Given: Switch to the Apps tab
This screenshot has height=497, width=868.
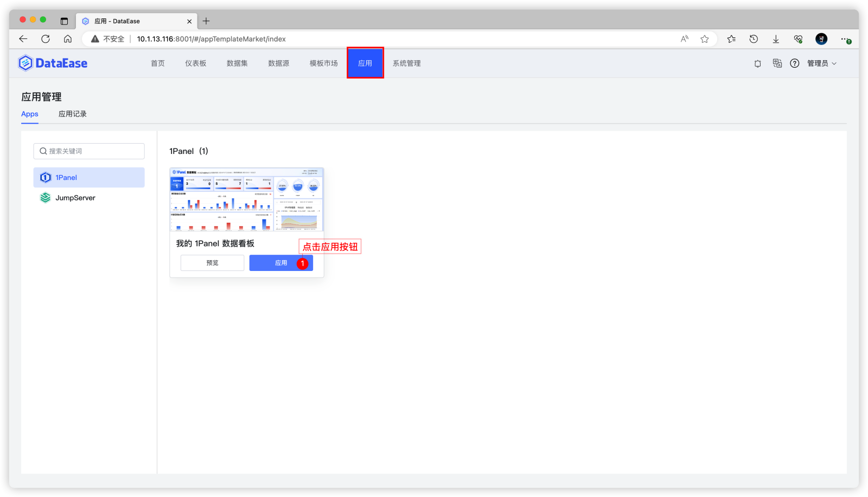Looking at the screenshot, I should point(30,114).
